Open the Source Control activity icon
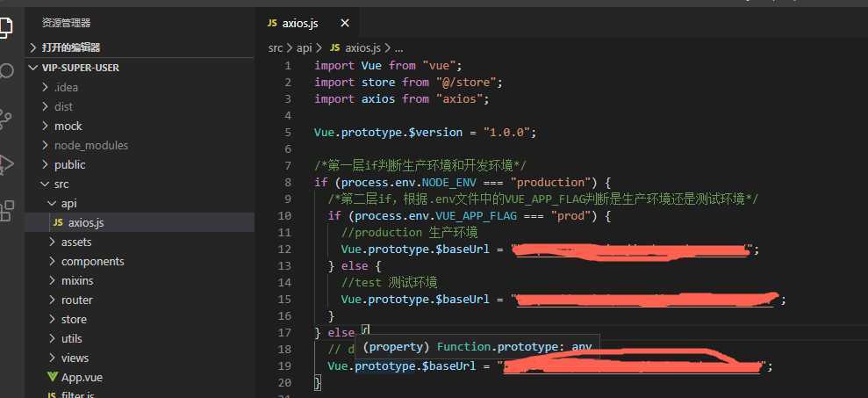Viewport: 868px width, 398px height. (x=5, y=119)
